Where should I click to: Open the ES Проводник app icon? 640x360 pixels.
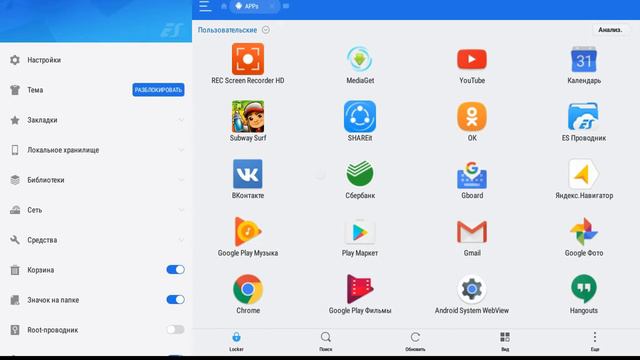click(584, 116)
